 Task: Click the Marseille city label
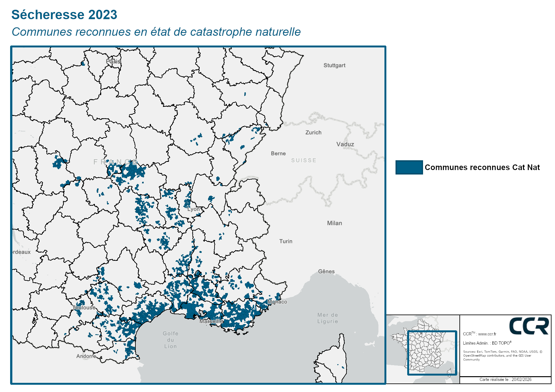pos(211,321)
